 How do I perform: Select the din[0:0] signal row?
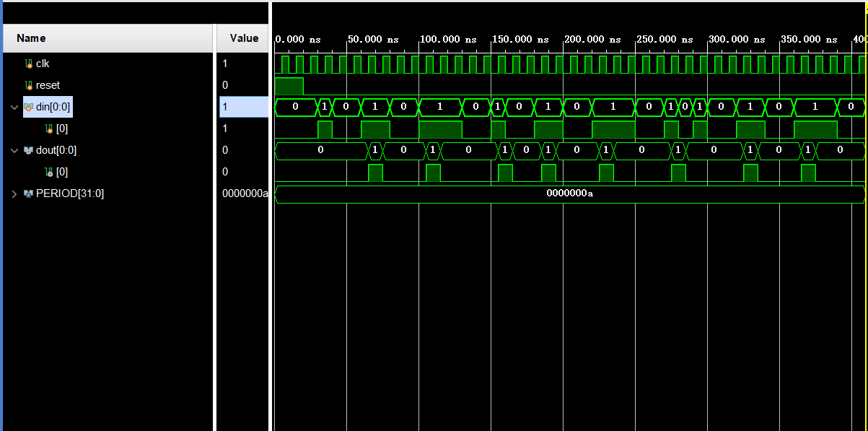click(x=108, y=107)
